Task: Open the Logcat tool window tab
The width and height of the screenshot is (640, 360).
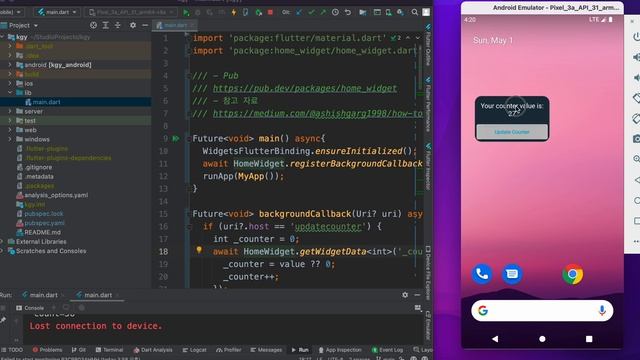Action: [x=195, y=350]
